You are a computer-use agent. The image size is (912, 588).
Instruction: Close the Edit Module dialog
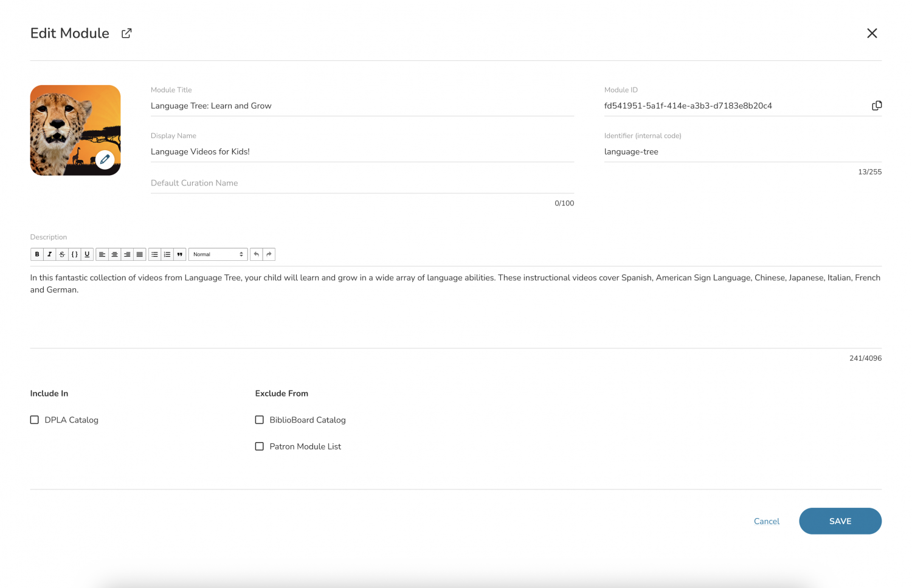[x=872, y=33]
